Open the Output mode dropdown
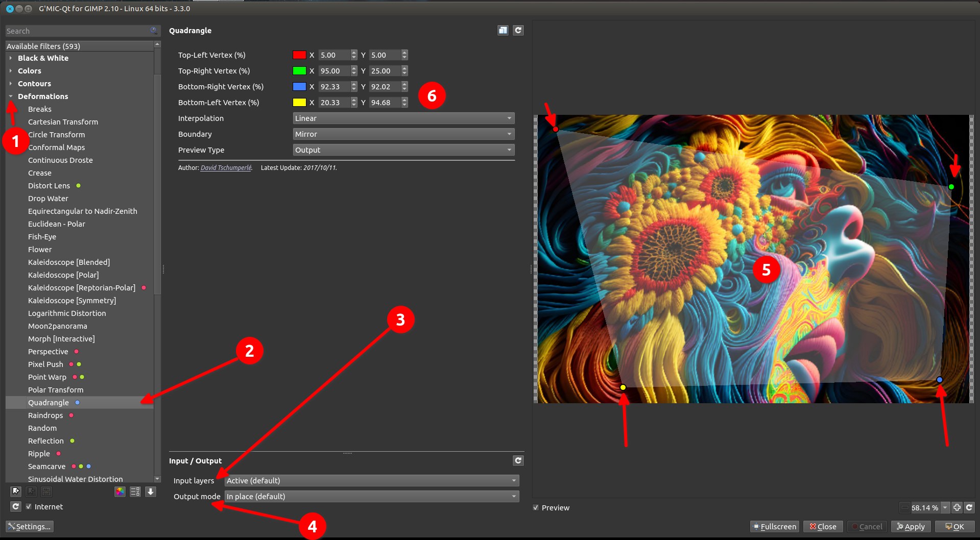Image resolution: width=980 pixels, height=540 pixels. click(371, 497)
